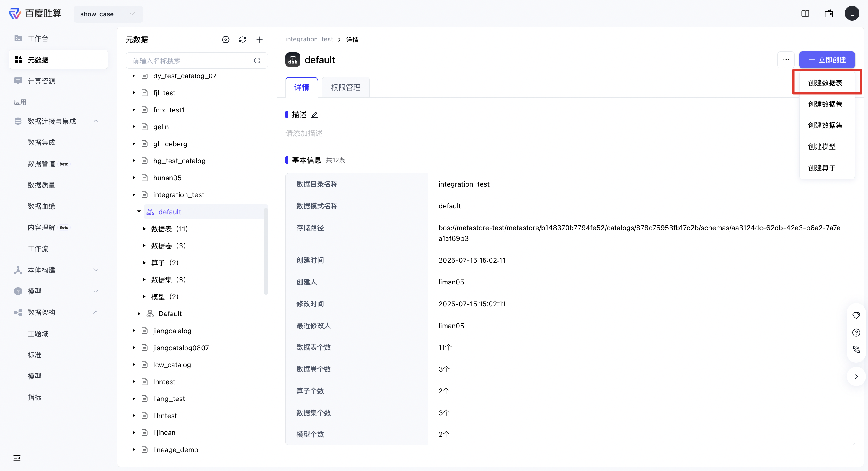Refresh the metadata tree
Viewport: 868px width, 471px height.
[x=242, y=40]
